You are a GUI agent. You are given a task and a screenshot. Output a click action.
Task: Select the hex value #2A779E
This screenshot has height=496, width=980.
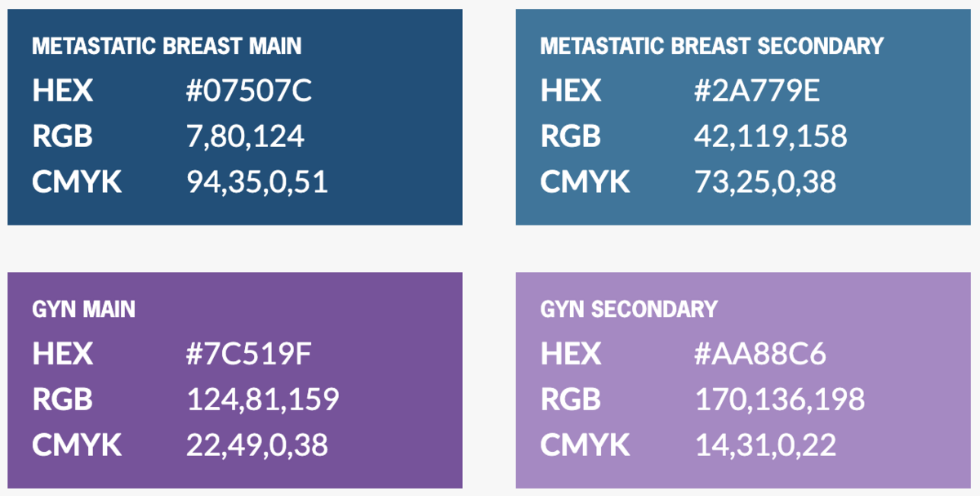point(757,92)
